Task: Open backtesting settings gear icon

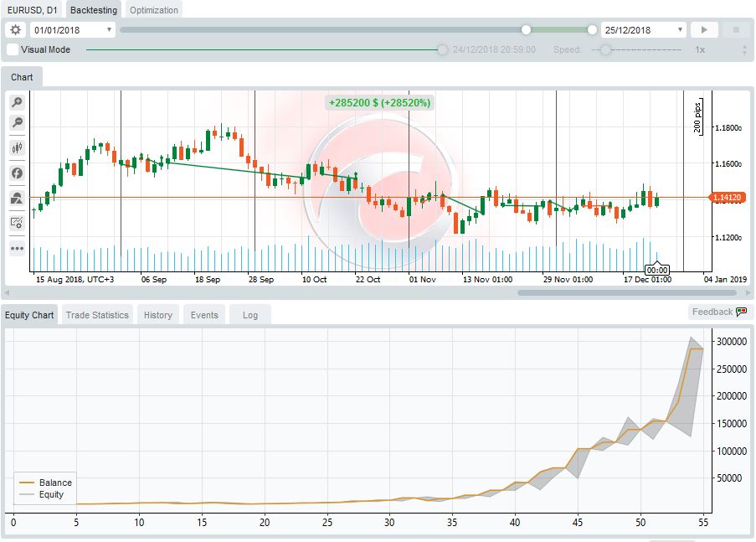Action: click(x=15, y=30)
